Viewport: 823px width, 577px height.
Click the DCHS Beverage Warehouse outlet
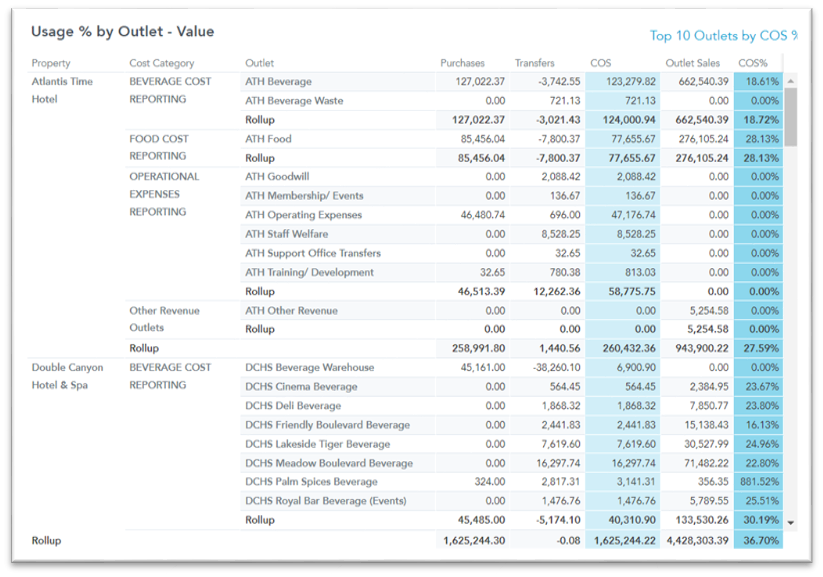310,368
